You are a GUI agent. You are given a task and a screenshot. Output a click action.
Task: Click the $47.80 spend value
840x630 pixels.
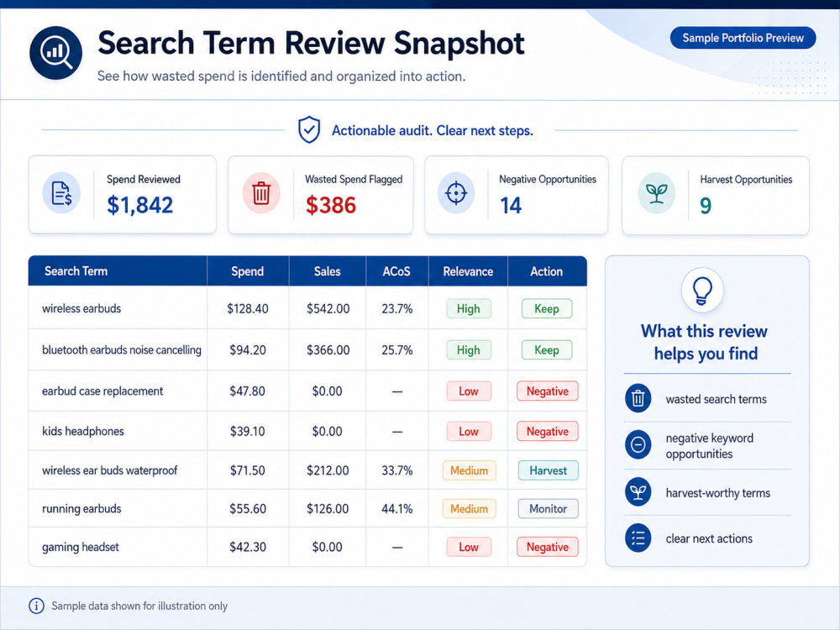click(248, 391)
